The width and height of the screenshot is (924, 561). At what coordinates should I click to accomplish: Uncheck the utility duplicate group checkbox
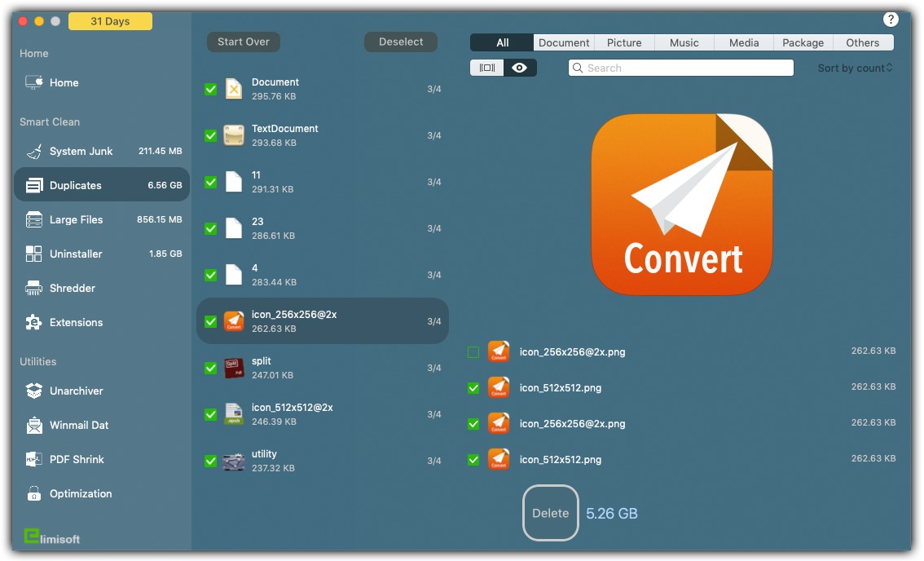[211, 461]
